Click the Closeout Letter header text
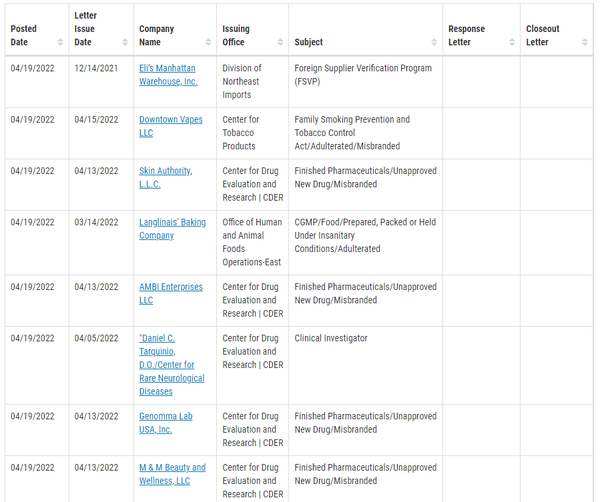600x502 pixels. [543, 35]
